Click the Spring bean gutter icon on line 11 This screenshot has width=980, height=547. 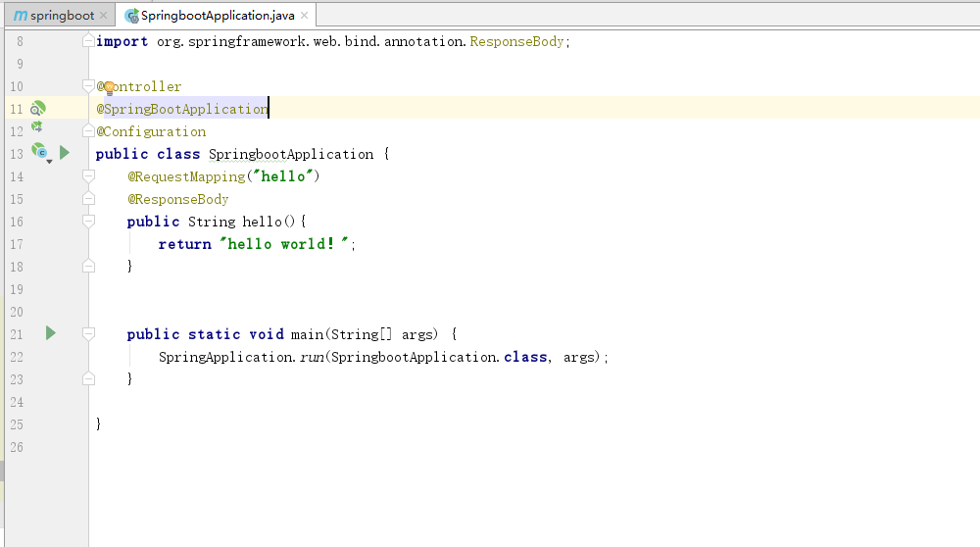click(38, 109)
